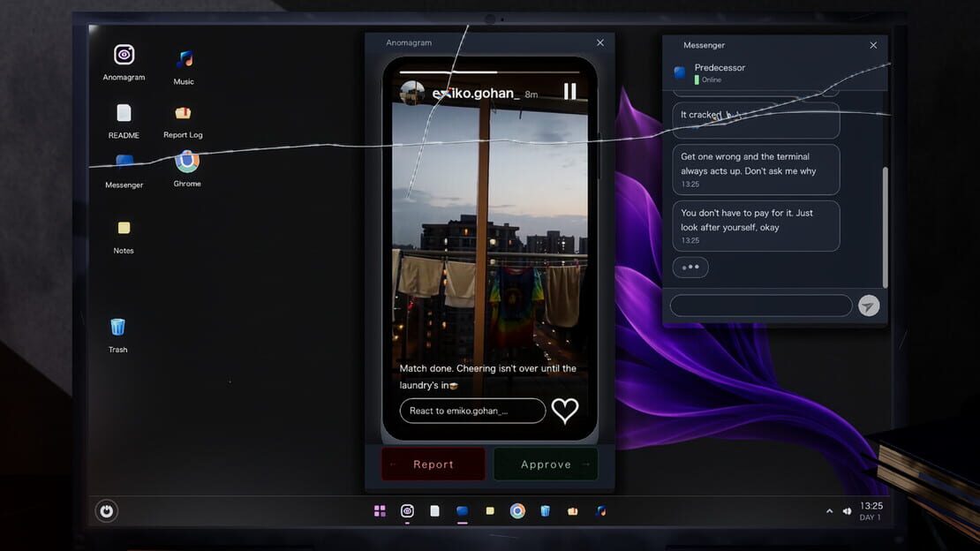Toggle the taskbar volume speaker icon
Image resolution: width=980 pixels, height=551 pixels.
(x=847, y=511)
